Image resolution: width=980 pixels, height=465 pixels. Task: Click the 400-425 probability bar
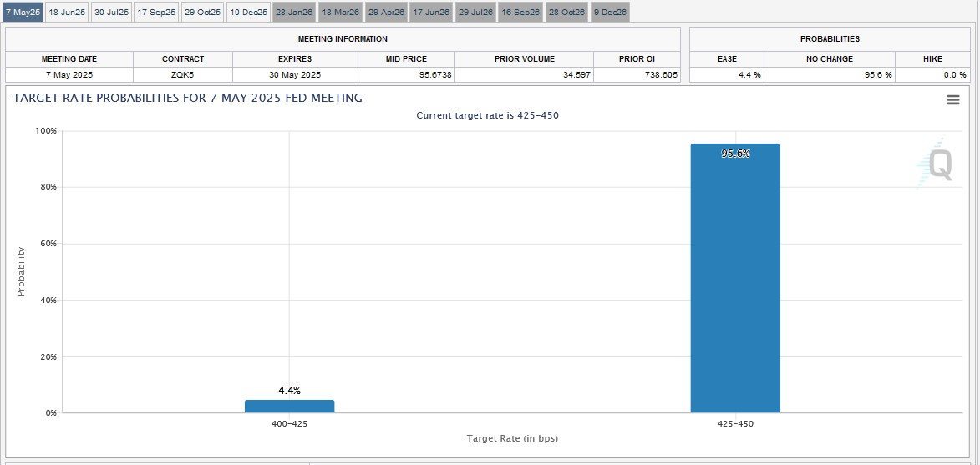point(289,407)
